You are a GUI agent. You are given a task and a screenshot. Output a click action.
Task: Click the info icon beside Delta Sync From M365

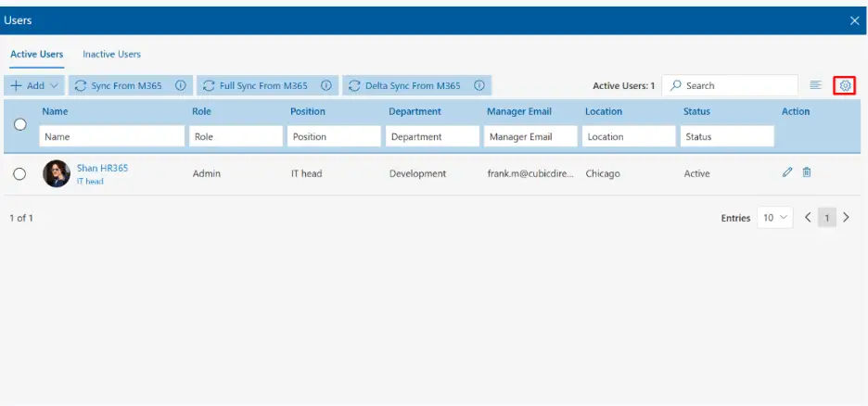(x=479, y=85)
